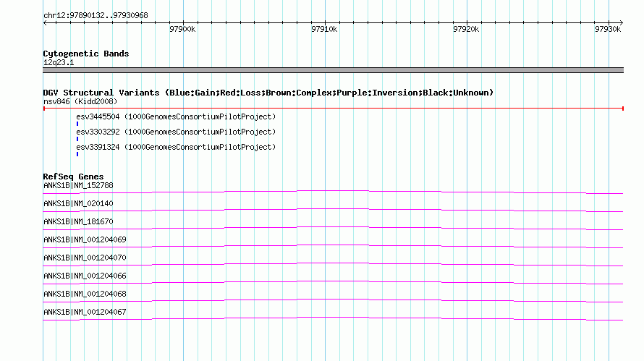Screen dimensions: 644x361
Task: Click the Cytogenetic Bands track title
Action: [x=86, y=54]
